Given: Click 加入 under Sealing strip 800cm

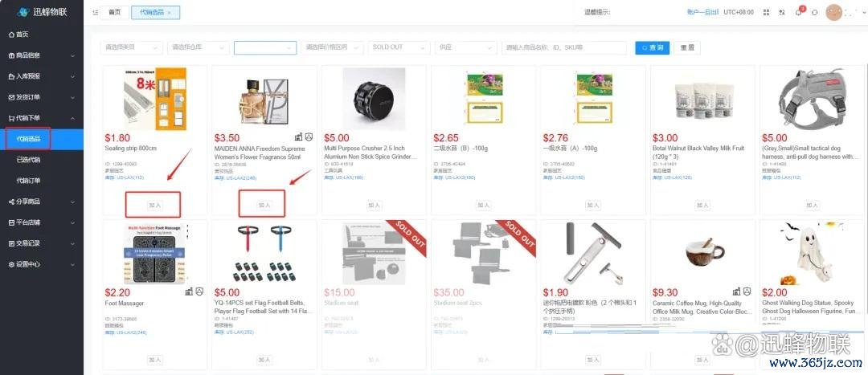Looking at the screenshot, I should click(154, 205).
